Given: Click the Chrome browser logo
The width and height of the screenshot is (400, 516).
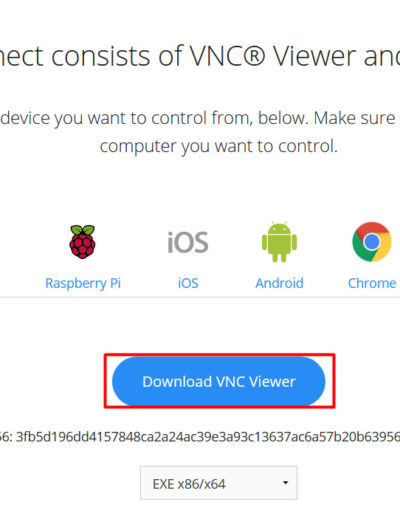Looking at the screenshot, I should [372, 242].
